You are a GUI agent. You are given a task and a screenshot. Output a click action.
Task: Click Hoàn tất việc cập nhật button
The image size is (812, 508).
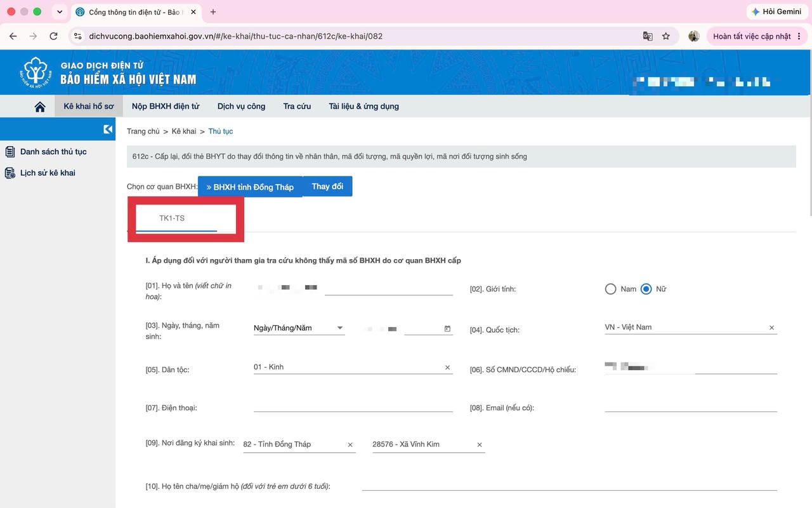757,36
